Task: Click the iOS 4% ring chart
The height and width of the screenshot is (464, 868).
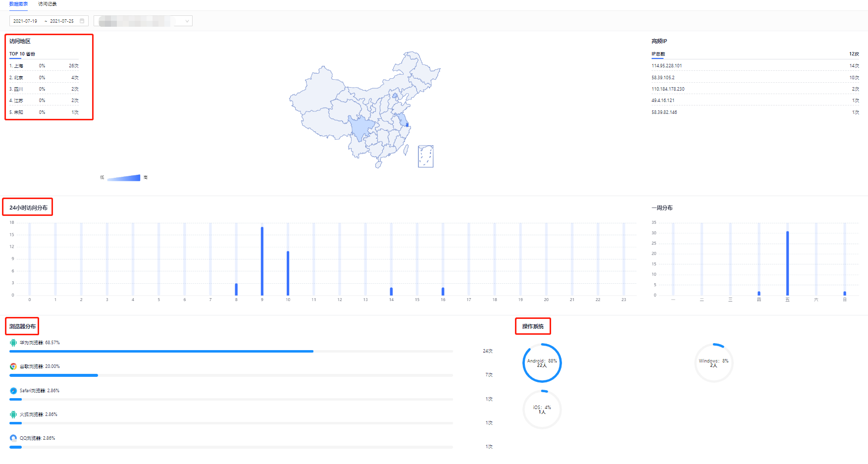Action: 542,410
